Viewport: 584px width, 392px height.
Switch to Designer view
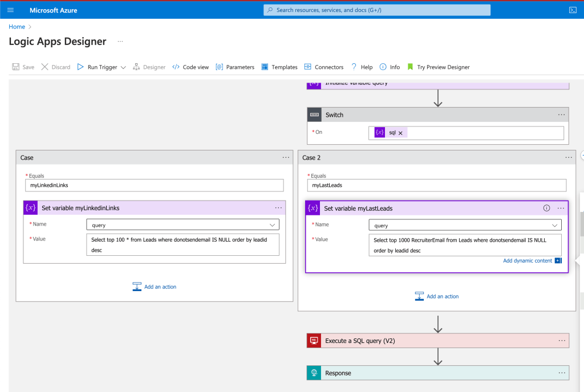pos(149,67)
